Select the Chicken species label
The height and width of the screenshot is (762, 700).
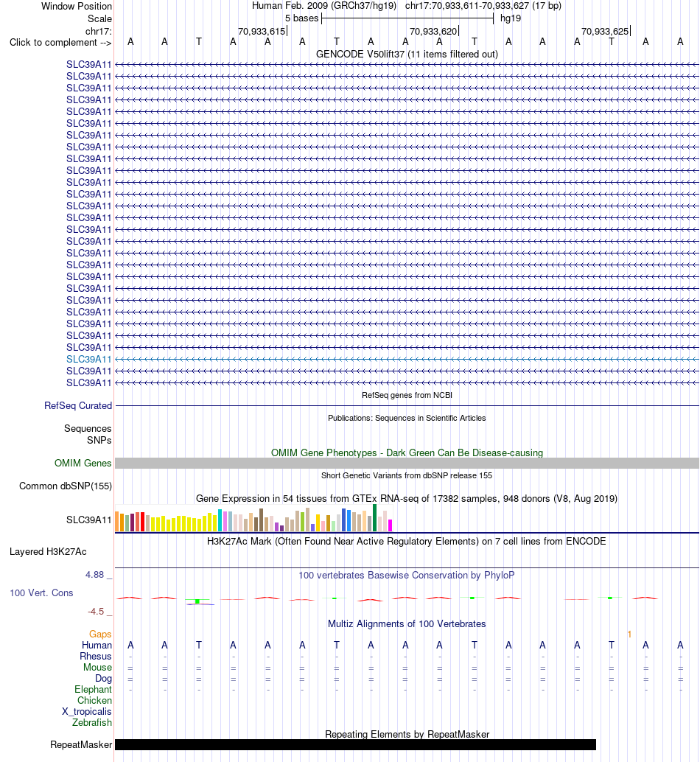pyautogui.click(x=95, y=701)
